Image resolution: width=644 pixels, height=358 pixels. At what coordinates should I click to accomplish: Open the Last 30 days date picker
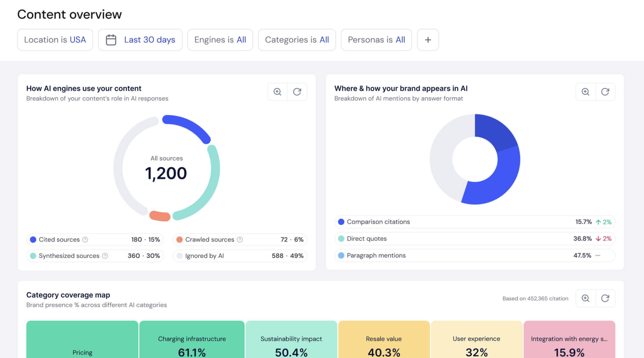140,40
